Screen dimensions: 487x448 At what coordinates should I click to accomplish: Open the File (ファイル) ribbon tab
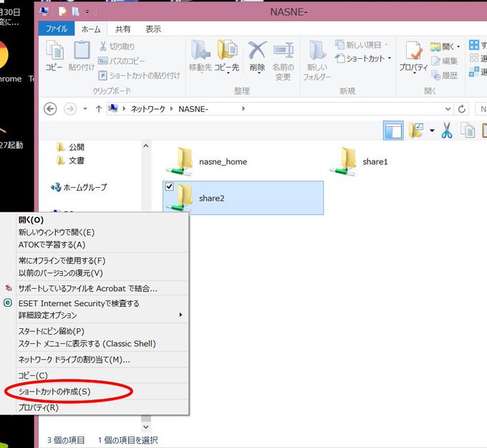pos(57,29)
